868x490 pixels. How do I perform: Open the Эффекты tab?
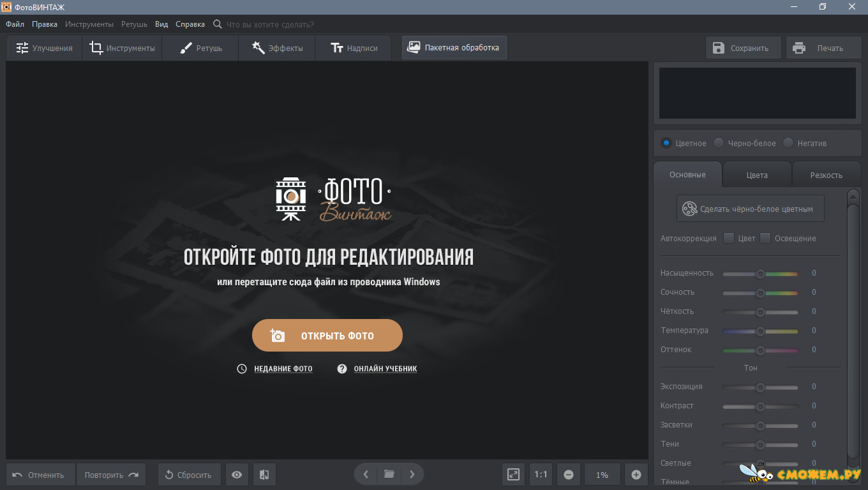[x=277, y=48]
